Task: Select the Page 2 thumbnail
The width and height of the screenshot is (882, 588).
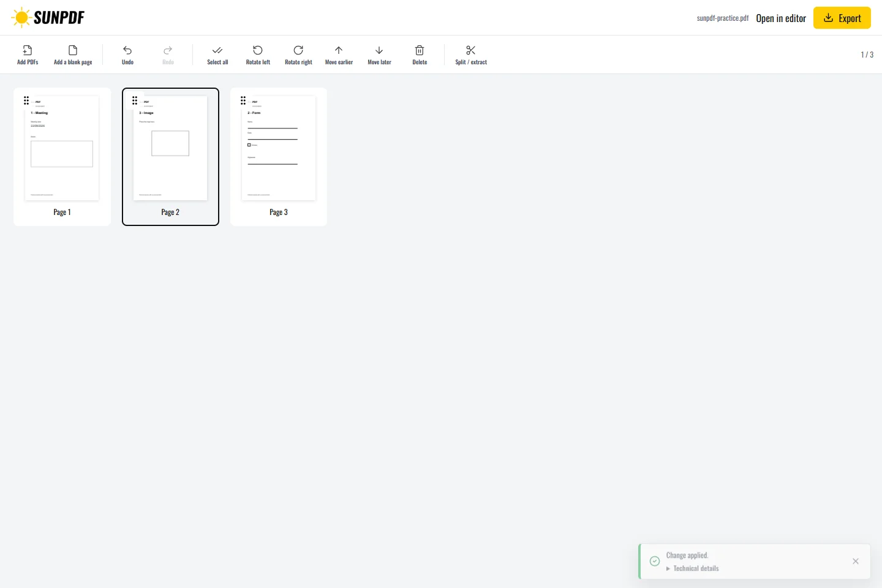Action: (170, 148)
